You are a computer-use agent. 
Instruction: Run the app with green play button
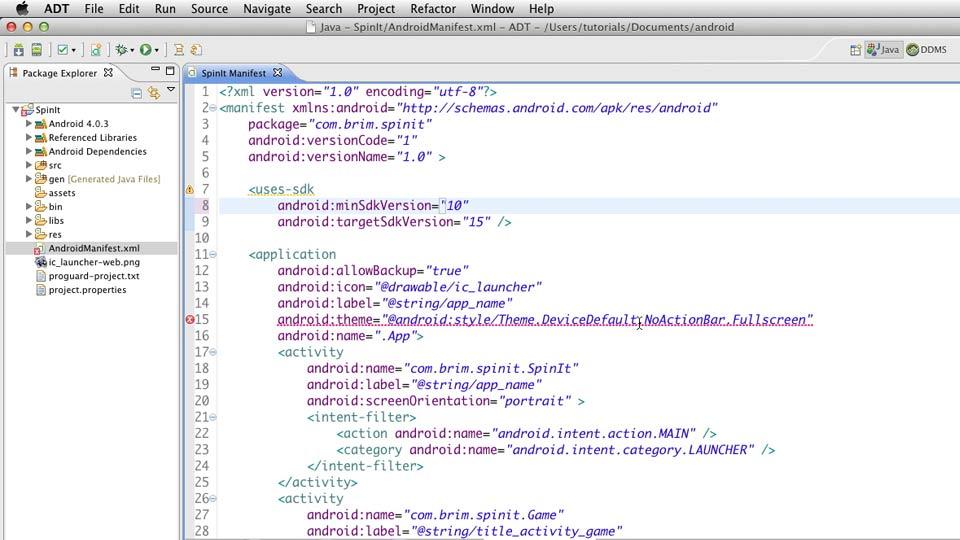[x=145, y=50]
